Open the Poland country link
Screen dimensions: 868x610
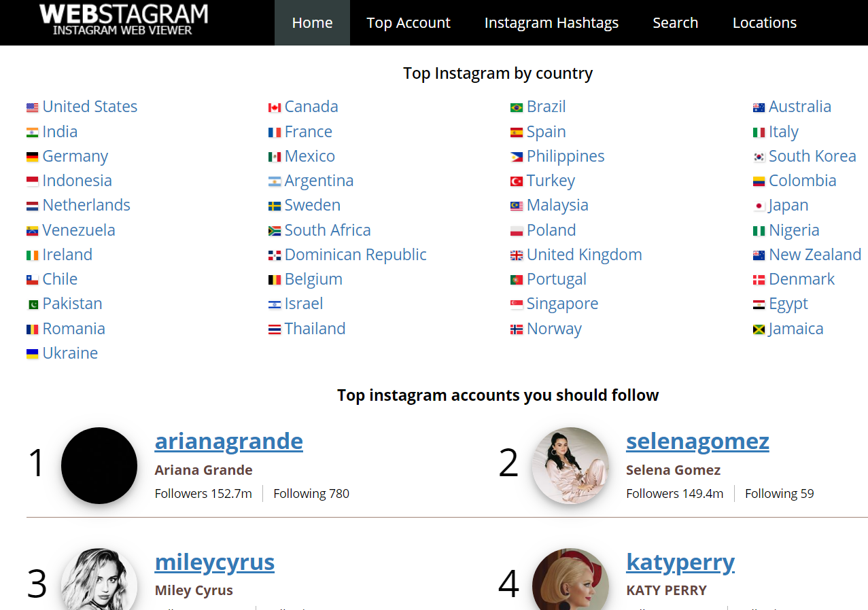pyautogui.click(x=551, y=230)
